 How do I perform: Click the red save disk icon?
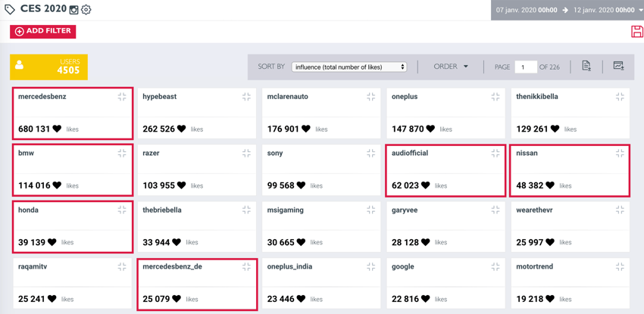pyautogui.click(x=636, y=31)
